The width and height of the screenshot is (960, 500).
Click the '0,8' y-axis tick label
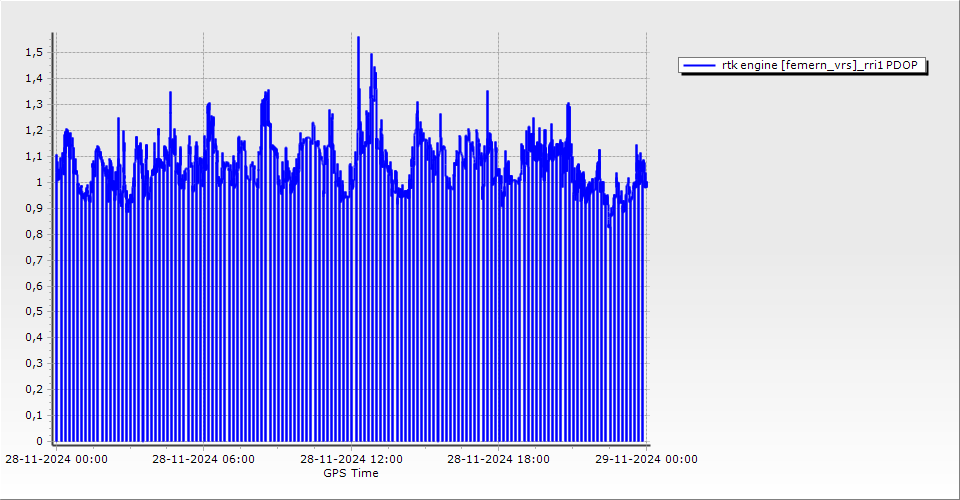[x=33, y=234]
